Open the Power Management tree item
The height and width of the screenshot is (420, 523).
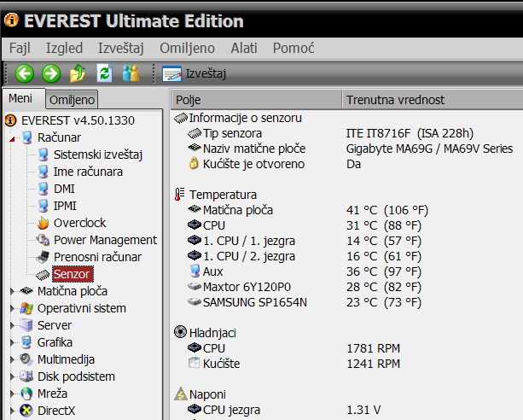point(105,240)
